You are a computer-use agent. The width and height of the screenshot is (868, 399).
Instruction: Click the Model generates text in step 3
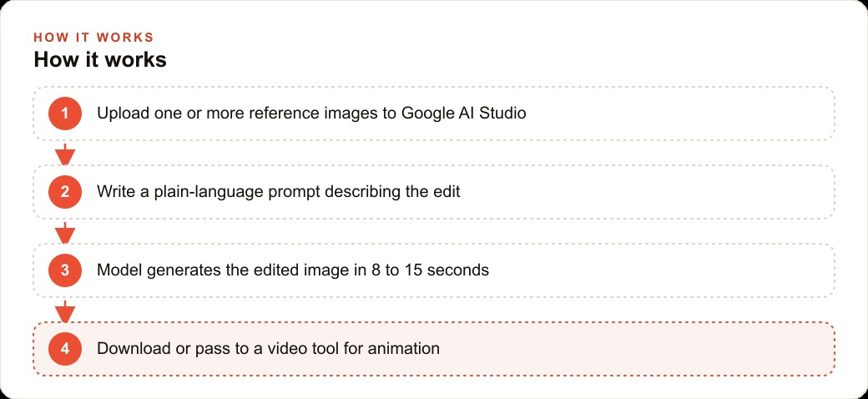pyautogui.click(x=152, y=270)
